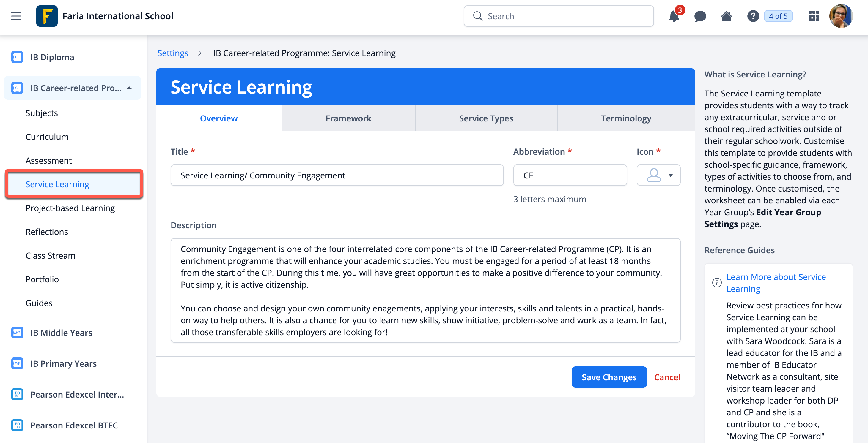Click the Cancel link
Screen dimensions: 868x443
coord(667,377)
